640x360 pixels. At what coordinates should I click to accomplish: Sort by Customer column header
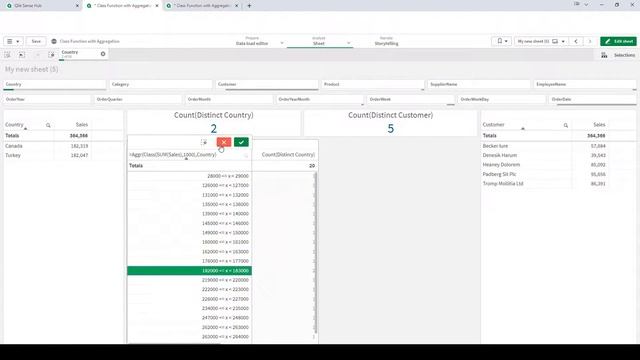click(493, 124)
